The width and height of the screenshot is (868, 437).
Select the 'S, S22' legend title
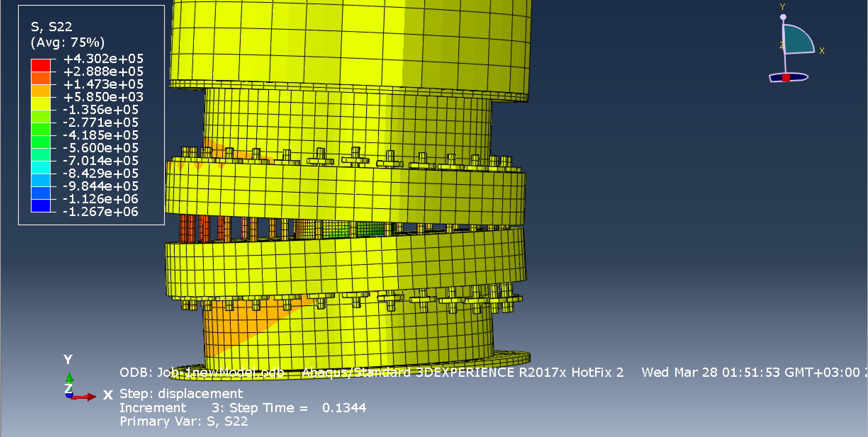point(51,27)
